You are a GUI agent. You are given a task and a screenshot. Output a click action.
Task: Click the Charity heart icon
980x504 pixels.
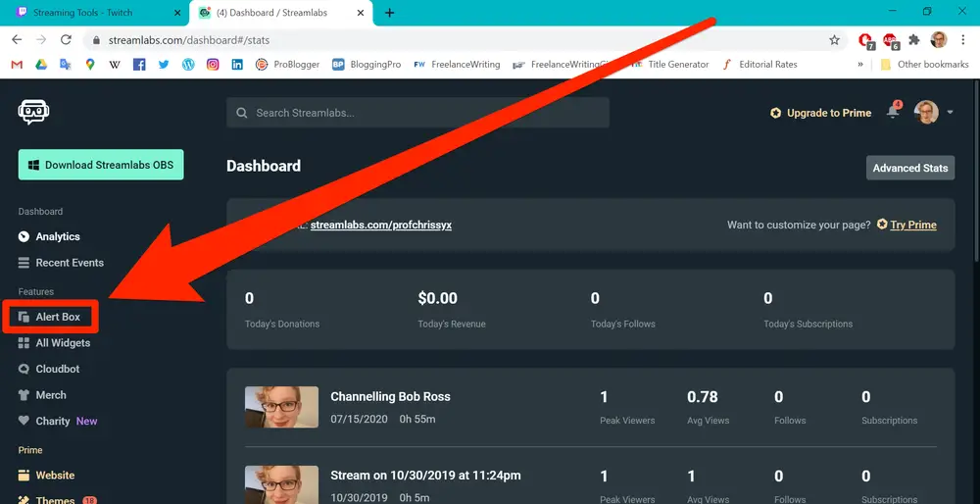[24, 421]
